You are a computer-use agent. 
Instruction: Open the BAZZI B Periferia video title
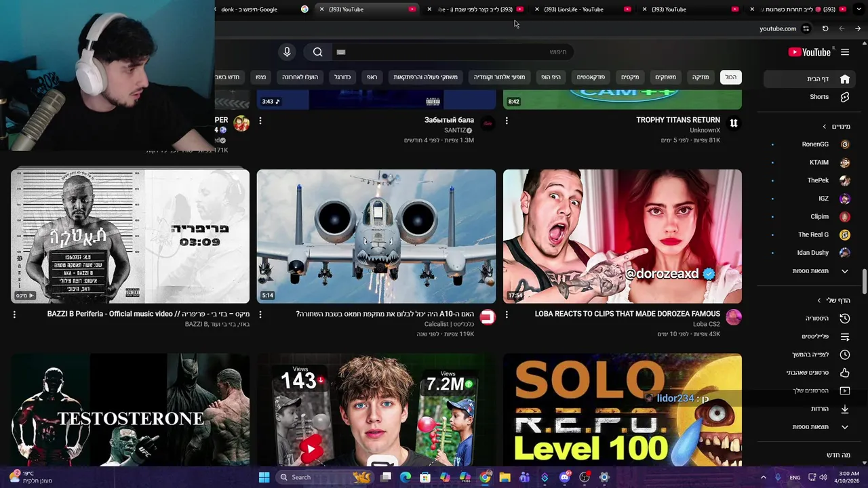pyautogui.click(x=149, y=314)
